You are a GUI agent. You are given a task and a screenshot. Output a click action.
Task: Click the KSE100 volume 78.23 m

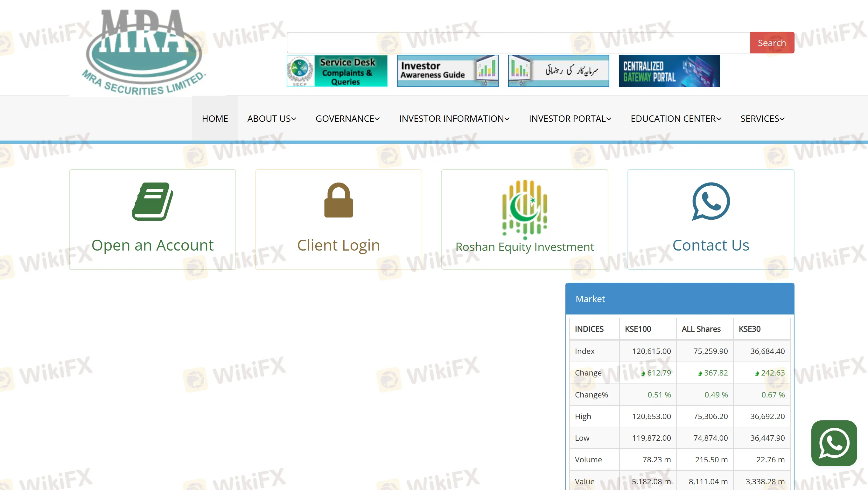tap(657, 460)
